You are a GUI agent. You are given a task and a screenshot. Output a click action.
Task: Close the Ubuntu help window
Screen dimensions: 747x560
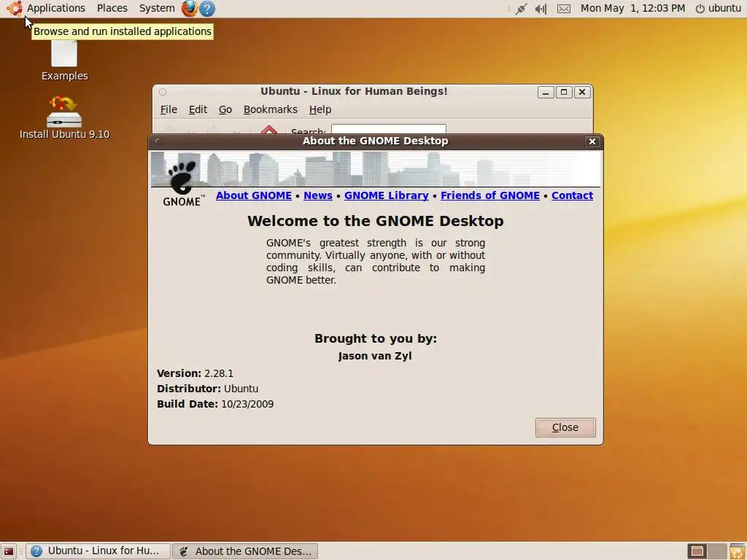[x=581, y=92]
